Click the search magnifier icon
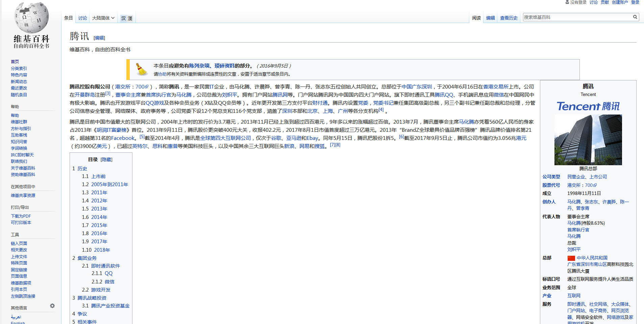 [635, 17]
